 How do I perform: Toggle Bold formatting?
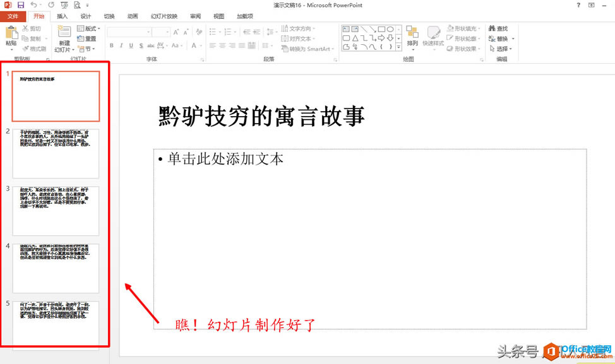pyautogui.click(x=112, y=46)
